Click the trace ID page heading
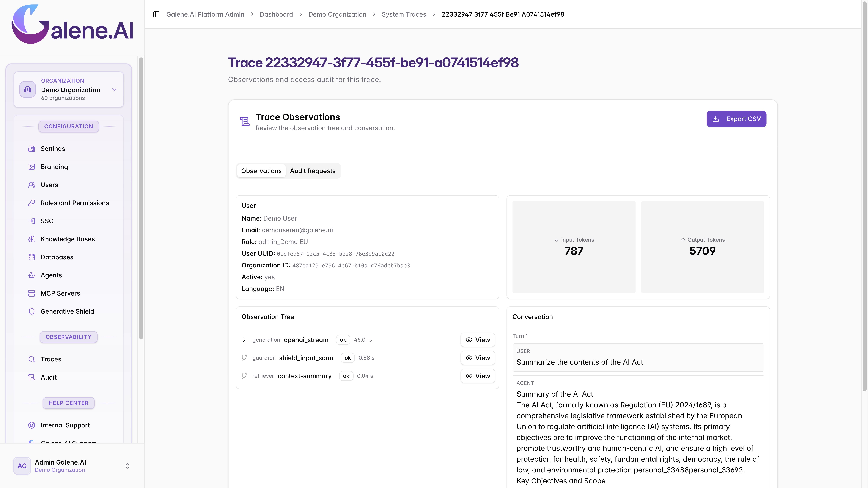 coord(373,63)
